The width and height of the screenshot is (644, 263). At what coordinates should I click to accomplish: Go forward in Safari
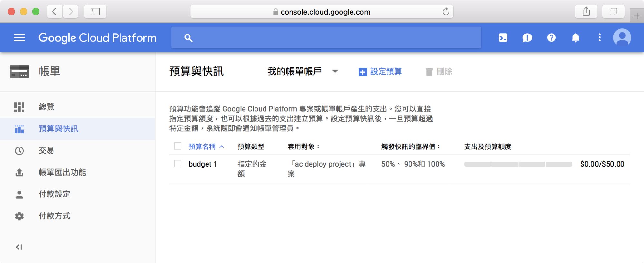point(71,12)
